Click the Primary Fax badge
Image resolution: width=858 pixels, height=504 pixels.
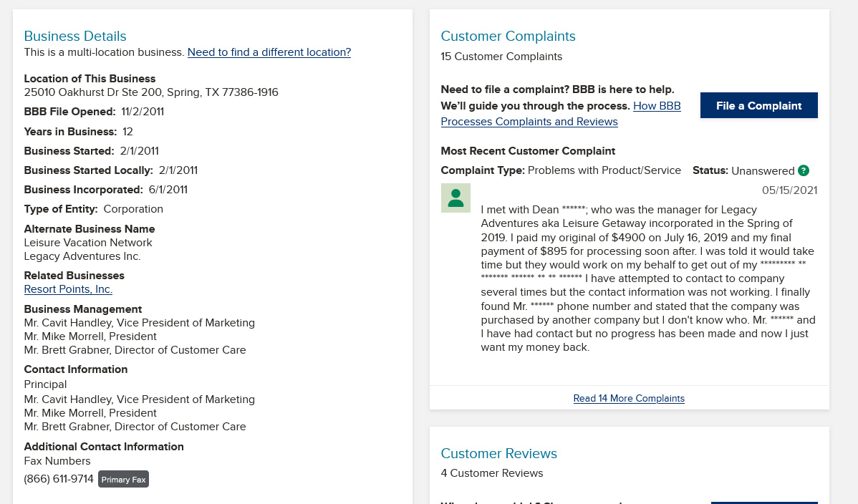(x=124, y=480)
